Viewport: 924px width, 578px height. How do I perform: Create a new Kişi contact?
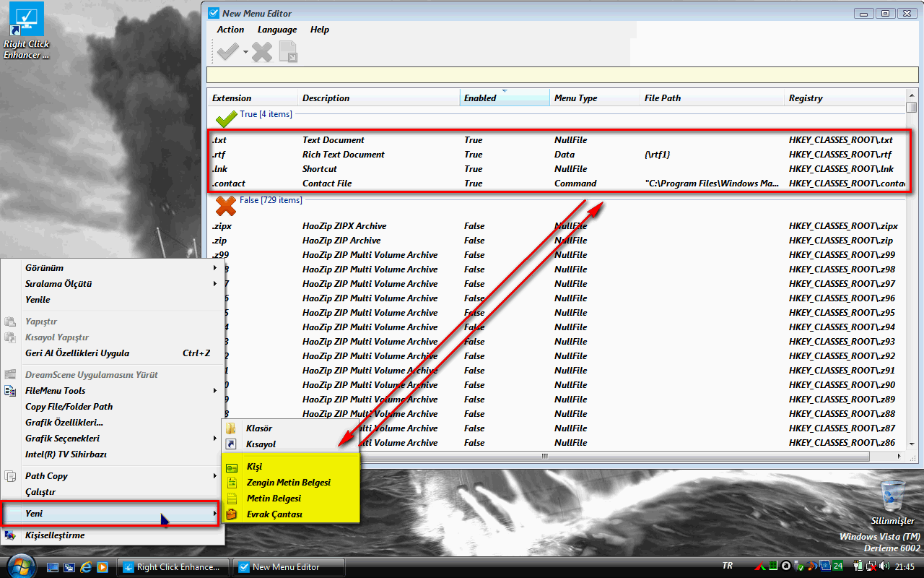pyautogui.click(x=290, y=467)
